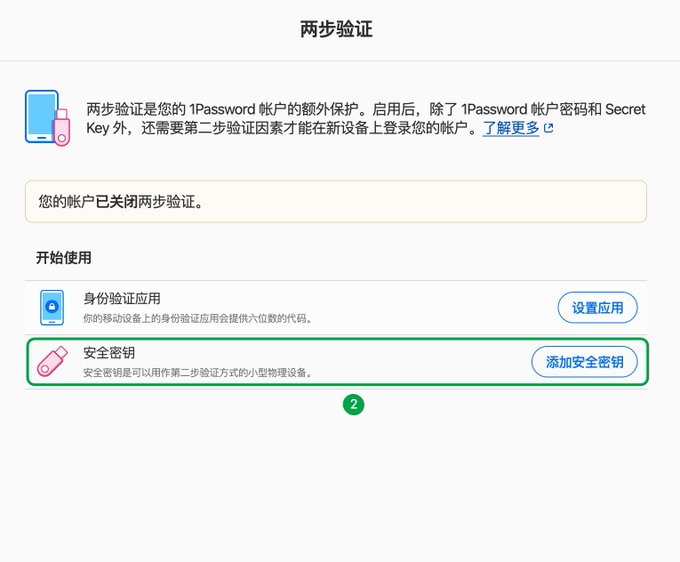Click the phone authenticator app icon

[x=52, y=307]
